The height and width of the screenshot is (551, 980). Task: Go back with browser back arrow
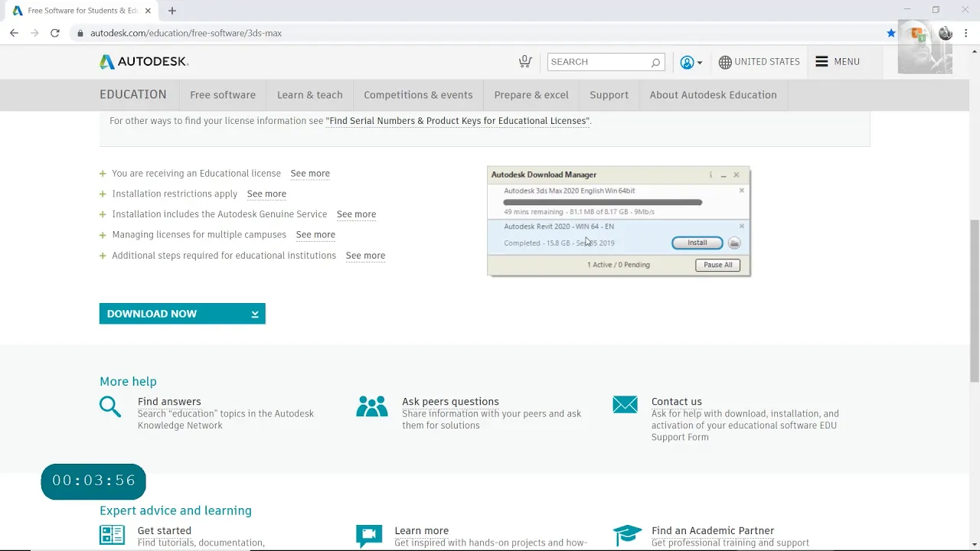click(x=14, y=33)
